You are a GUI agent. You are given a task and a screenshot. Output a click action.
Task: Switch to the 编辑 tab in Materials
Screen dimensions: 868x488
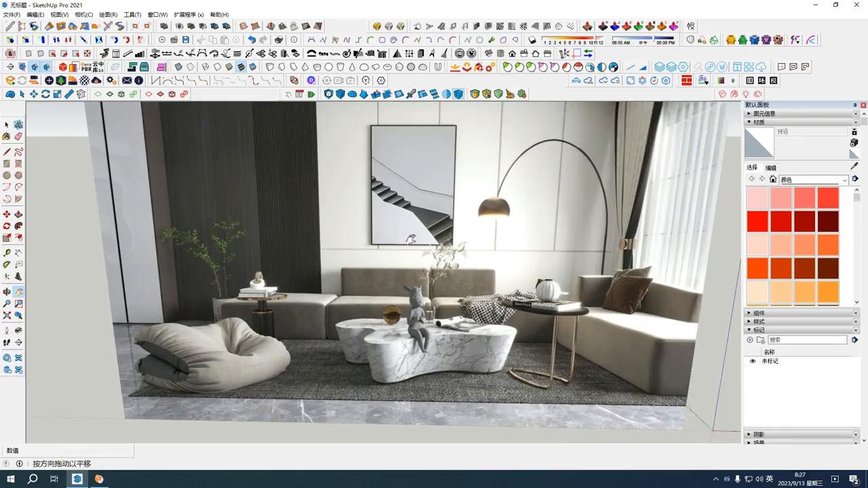771,167
